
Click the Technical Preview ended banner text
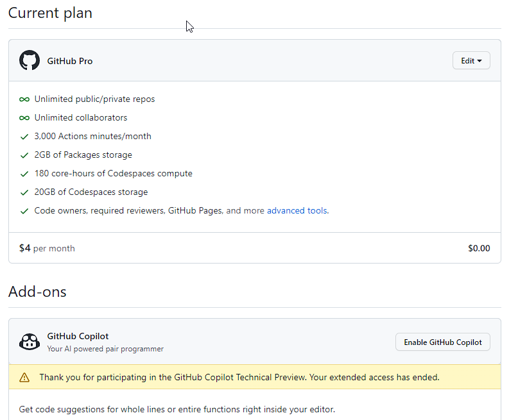[x=239, y=378]
